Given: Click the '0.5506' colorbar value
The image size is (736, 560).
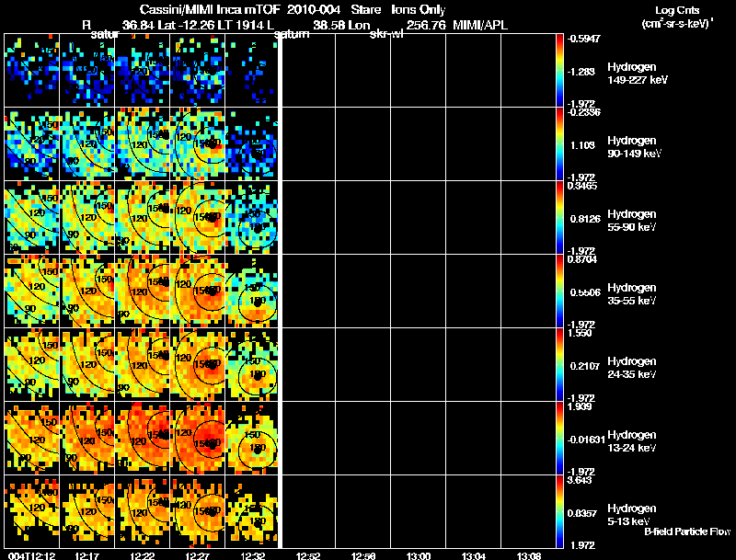Looking at the screenshot, I should [x=585, y=292].
